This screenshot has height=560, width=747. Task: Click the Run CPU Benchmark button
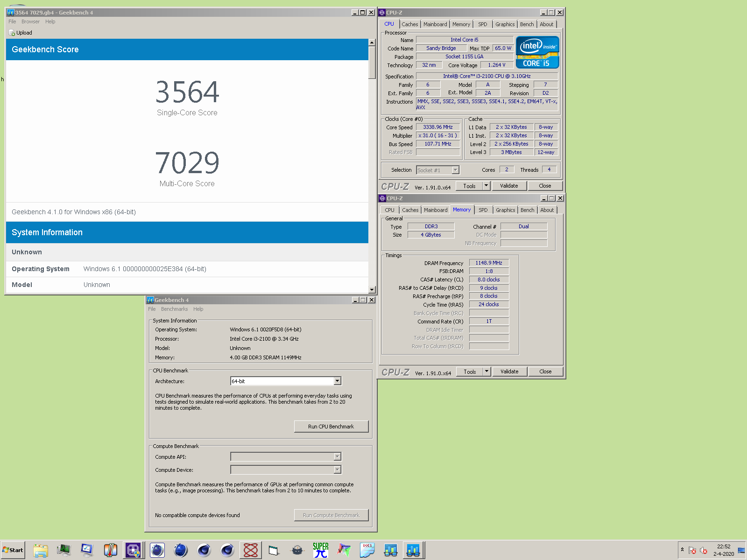pyautogui.click(x=331, y=427)
